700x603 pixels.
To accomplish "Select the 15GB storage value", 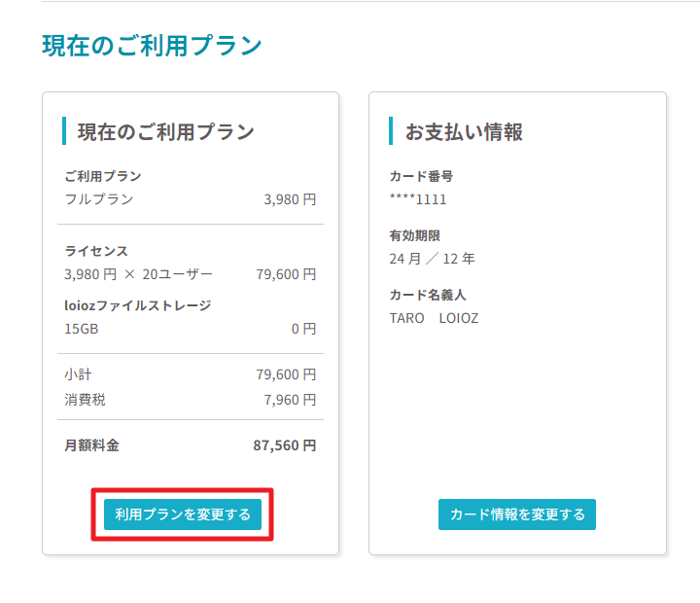I will 81,329.
